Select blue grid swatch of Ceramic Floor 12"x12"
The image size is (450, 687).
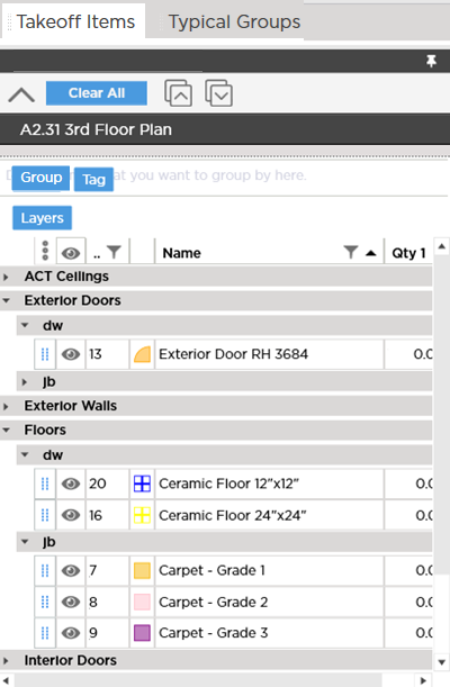point(142,484)
